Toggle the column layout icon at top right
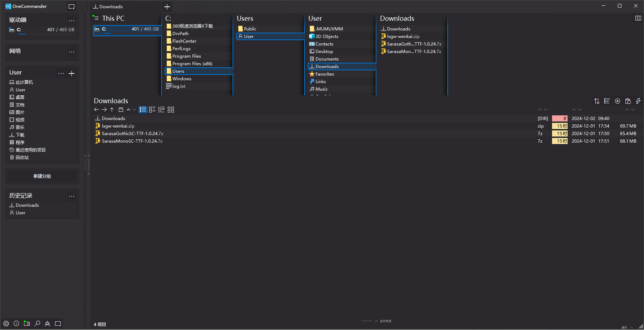This screenshot has width=644, height=330. point(638,18)
